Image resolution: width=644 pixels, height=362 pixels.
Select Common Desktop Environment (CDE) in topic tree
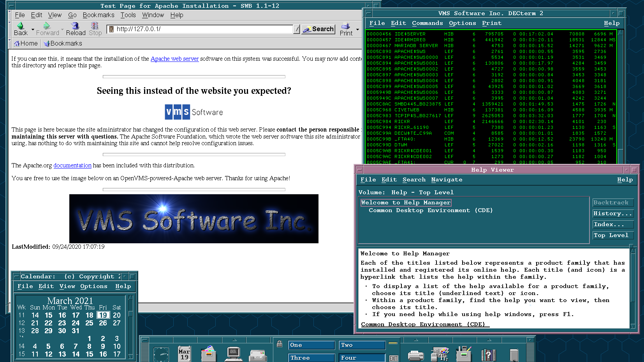[x=431, y=211]
